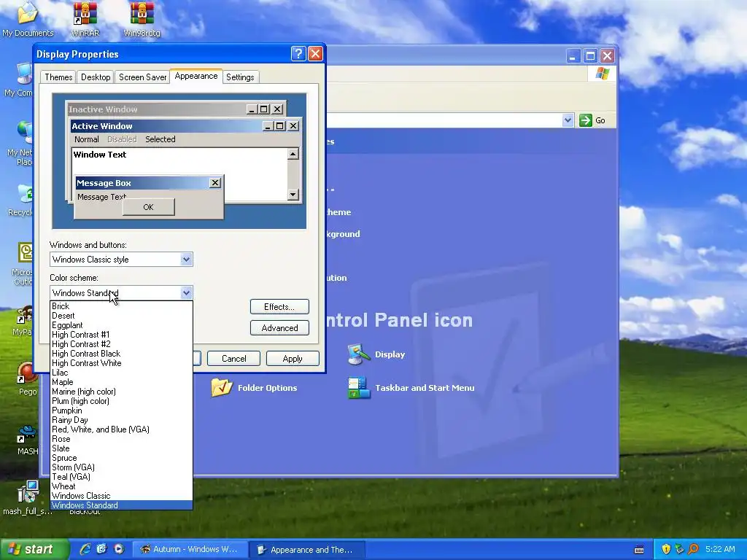747x560 pixels.
Task: Choose the Rainy Day color scheme
Action: [122, 420]
